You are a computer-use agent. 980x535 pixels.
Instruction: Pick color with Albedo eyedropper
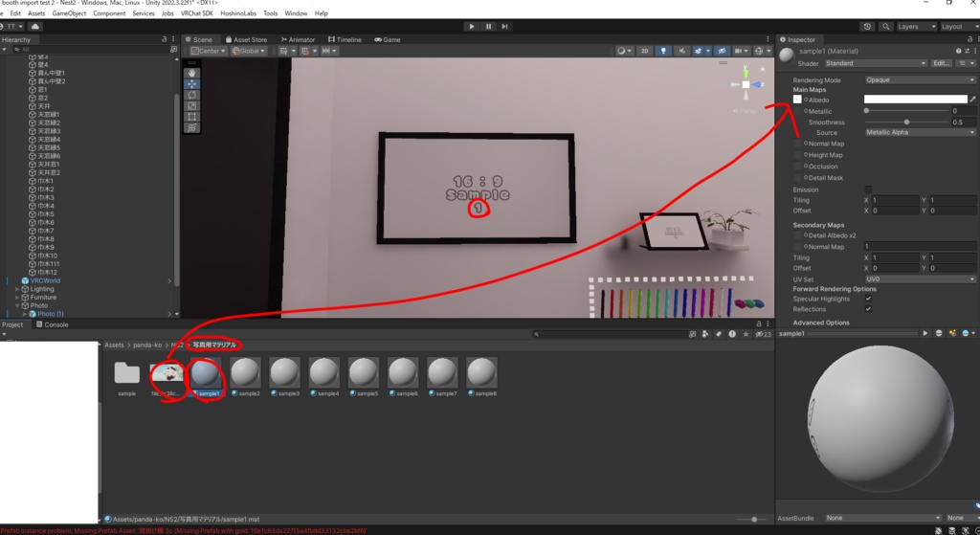tap(972, 100)
